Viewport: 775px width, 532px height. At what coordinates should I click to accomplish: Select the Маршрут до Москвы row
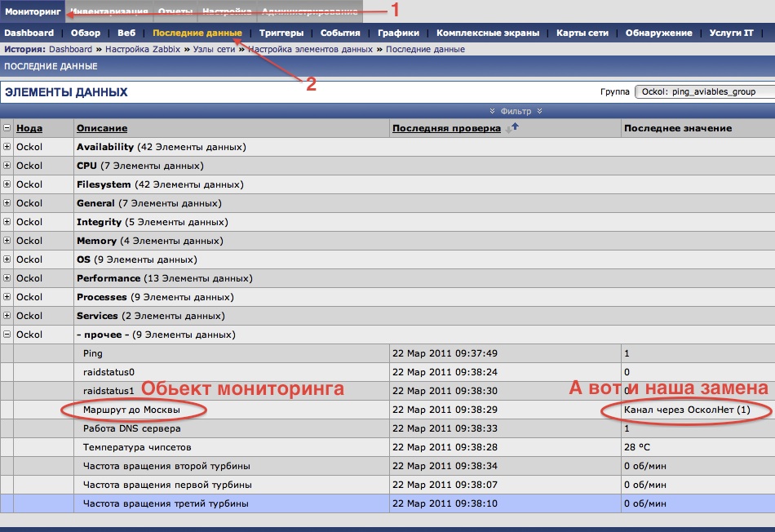131,410
